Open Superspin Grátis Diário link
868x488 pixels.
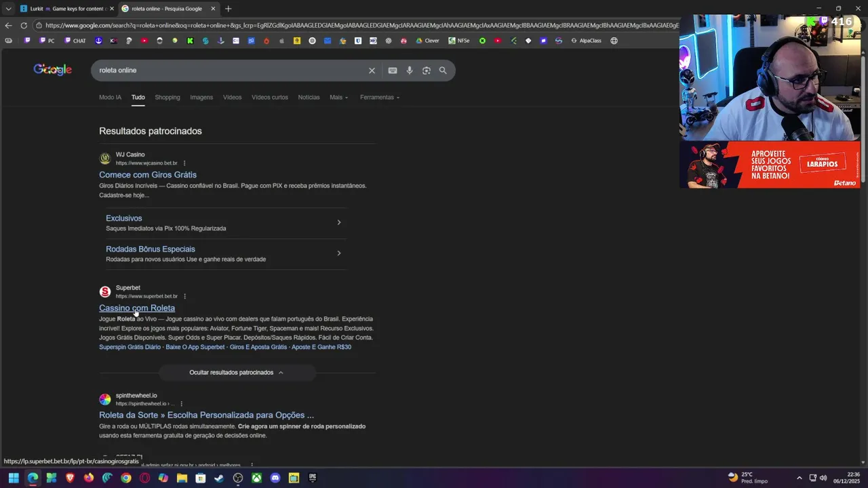click(130, 347)
